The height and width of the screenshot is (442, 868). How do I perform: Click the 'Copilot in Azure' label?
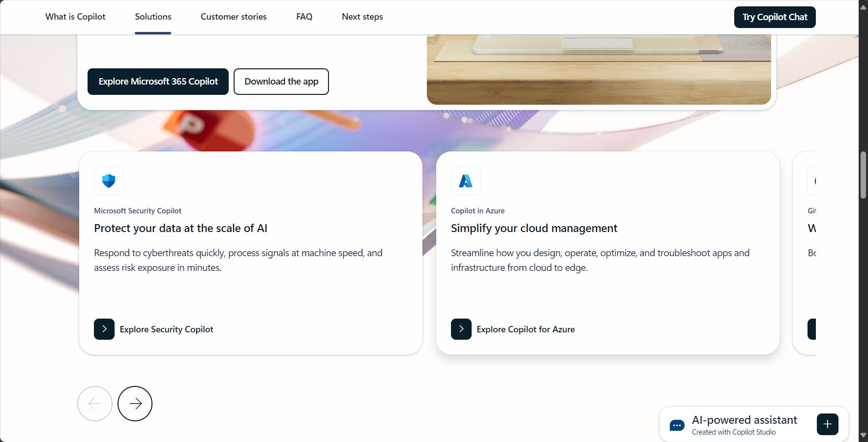tap(478, 210)
